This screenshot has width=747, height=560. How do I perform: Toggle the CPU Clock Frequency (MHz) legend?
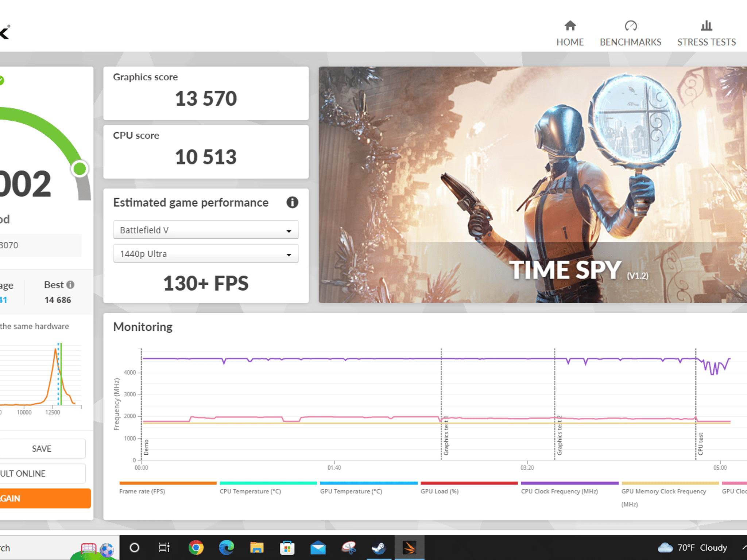(570, 488)
